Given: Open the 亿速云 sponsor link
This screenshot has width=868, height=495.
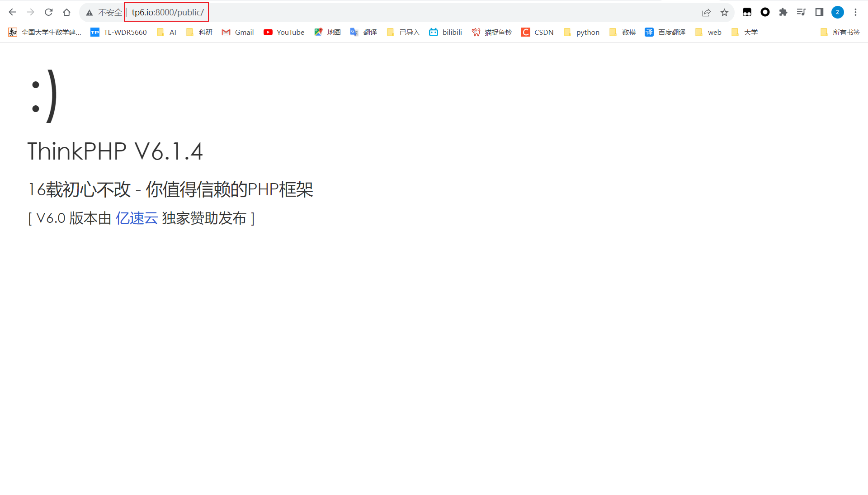Looking at the screenshot, I should point(137,218).
